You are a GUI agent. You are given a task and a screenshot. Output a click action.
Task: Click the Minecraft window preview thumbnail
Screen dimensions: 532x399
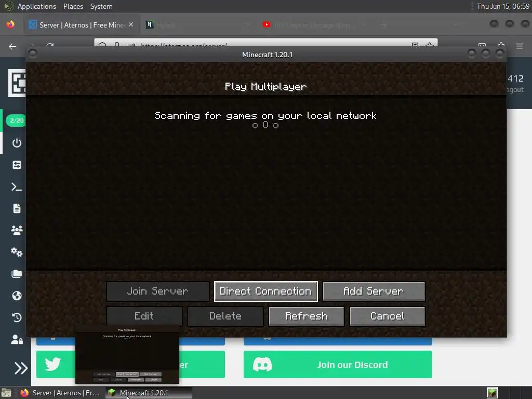coord(127,354)
